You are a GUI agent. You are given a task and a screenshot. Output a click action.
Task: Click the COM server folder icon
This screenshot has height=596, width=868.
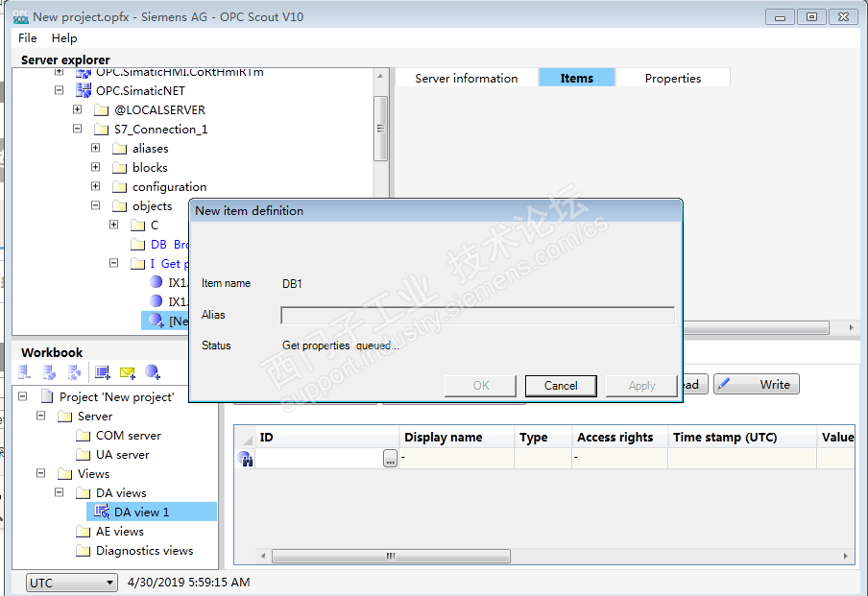pyautogui.click(x=83, y=436)
